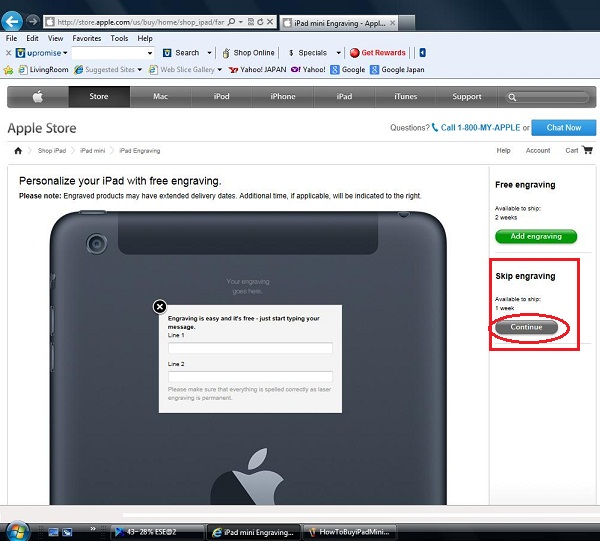The height and width of the screenshot is (541, 600).
Task: Stop loading with the address bar X
Action: pyautogui.click(x=270, y=22)
